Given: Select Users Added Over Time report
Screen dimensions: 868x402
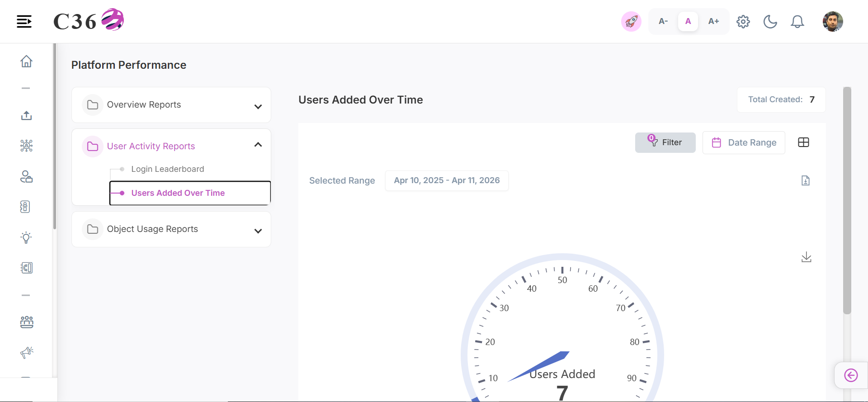Looking at the screenshot, I should pos(190,193).
